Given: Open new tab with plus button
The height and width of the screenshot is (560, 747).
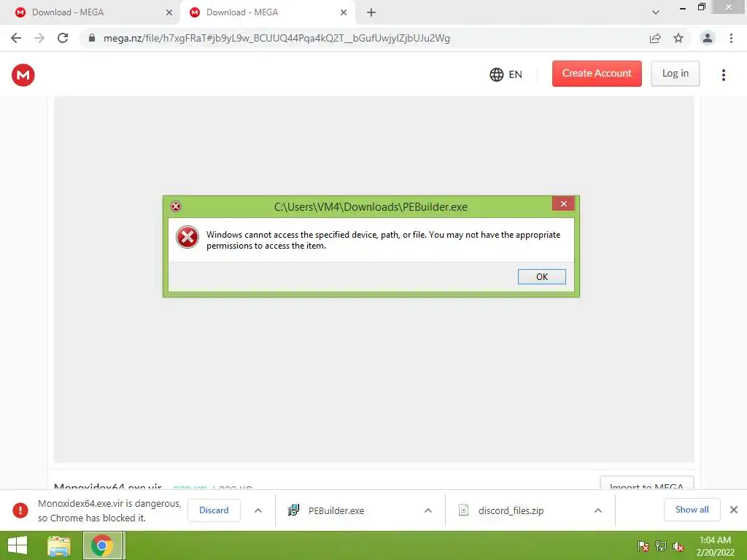Looking at the screenshot, I should click(371, 12).
